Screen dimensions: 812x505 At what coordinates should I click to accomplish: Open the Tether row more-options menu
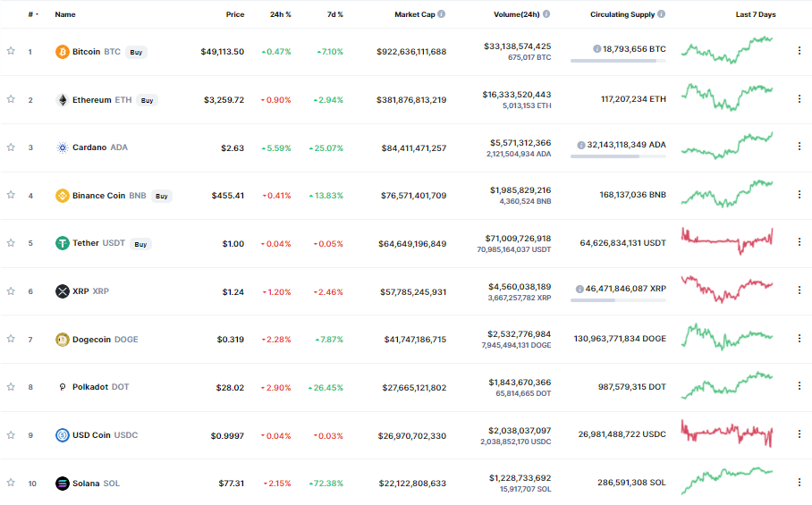799,242
